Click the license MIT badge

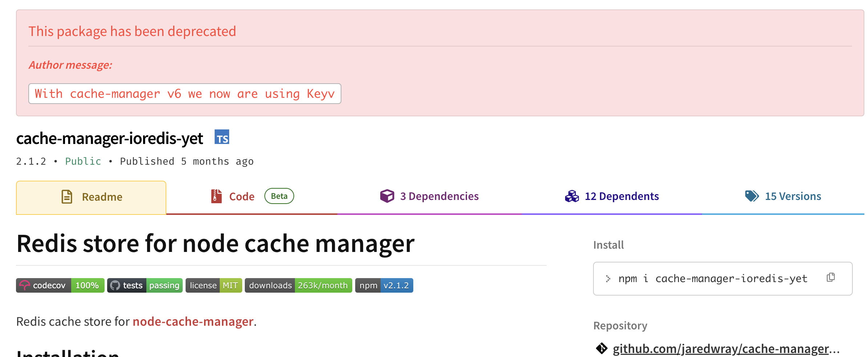(x=214, y=285)
